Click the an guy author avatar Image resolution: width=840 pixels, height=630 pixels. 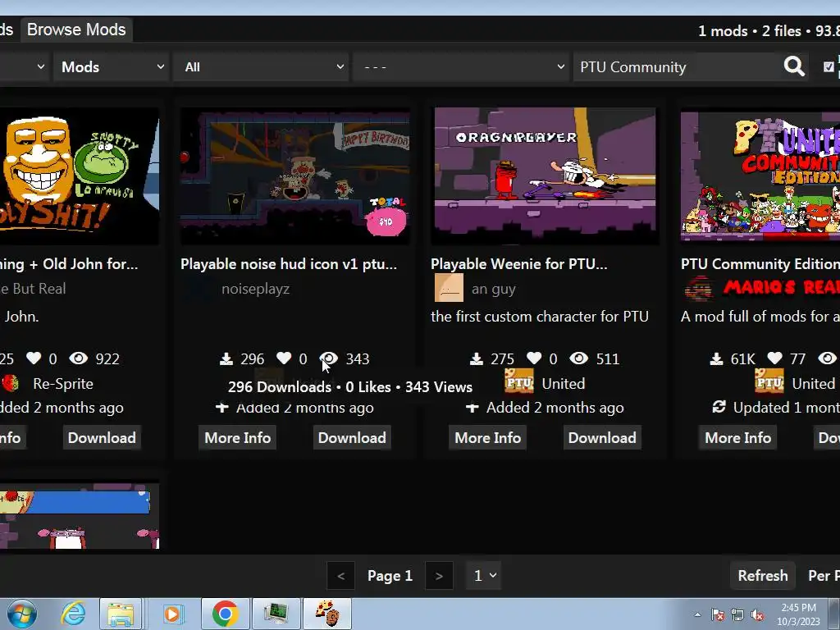pos(449,288)
